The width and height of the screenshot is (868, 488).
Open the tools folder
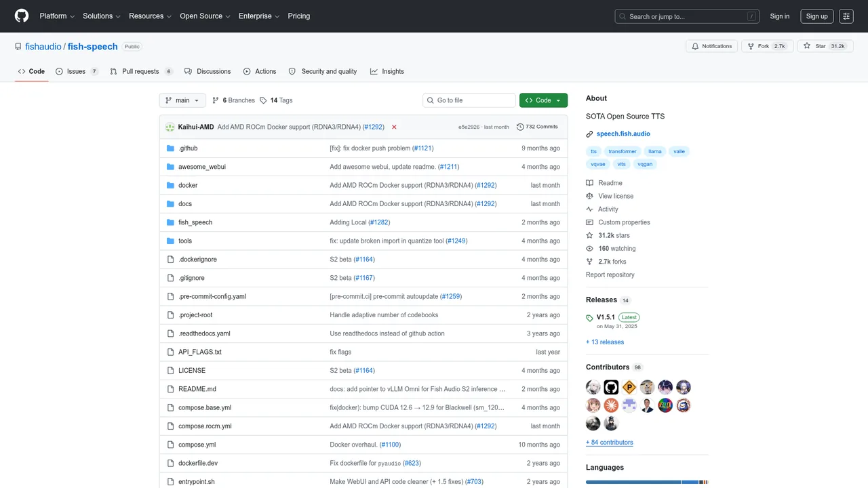click(x=185, y=241)
